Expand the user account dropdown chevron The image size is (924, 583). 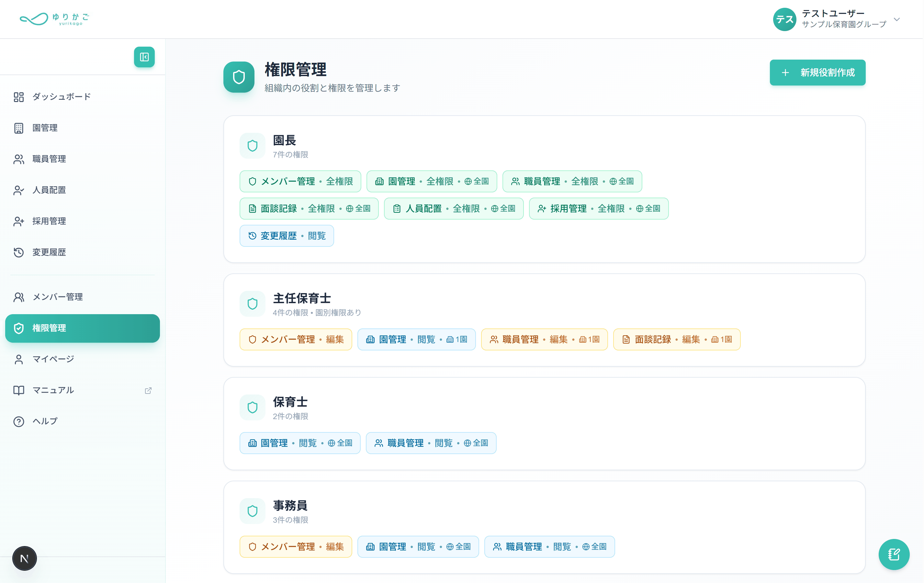[x=896, y=19]
